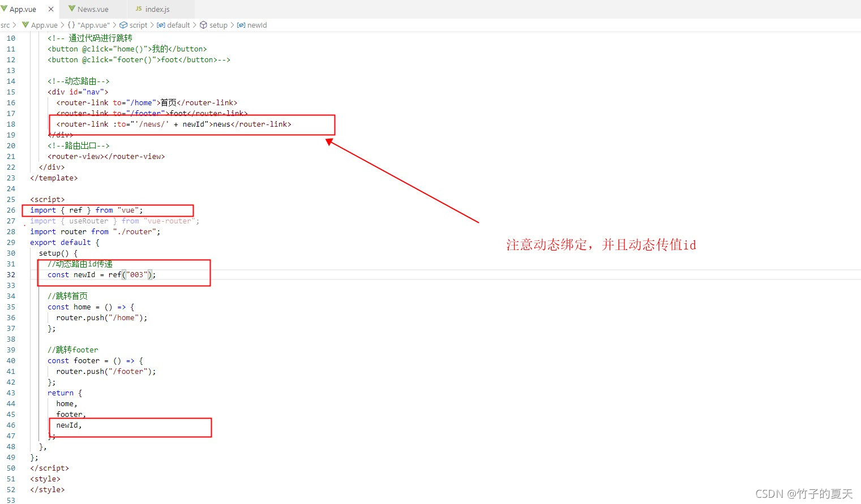The width and height of the screenshot is (861, 504).
Task: Click line number 10 in the gutter
Action: [x=11, y=38]
